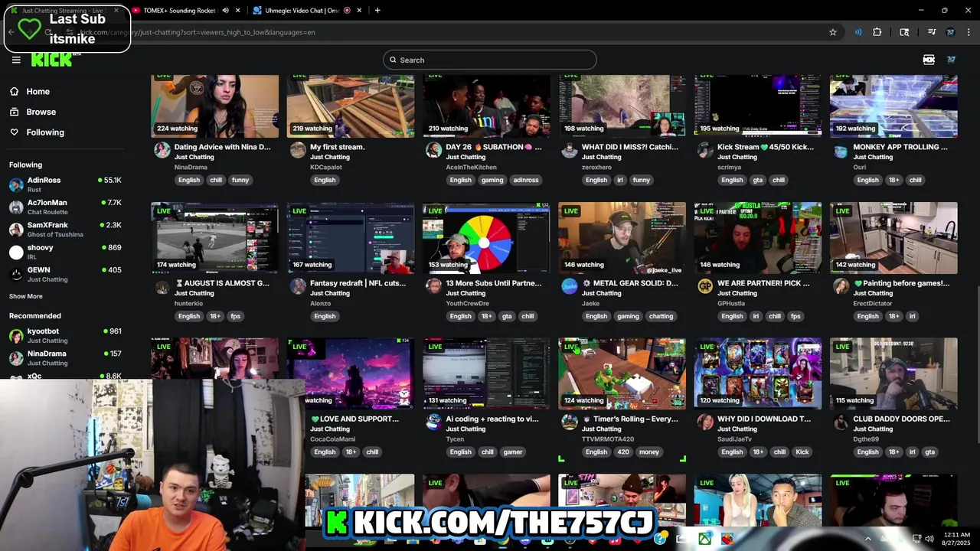Open the browser Extensions puzzle icon
This screenshot has height=551, width=980.
click(877, 32)
